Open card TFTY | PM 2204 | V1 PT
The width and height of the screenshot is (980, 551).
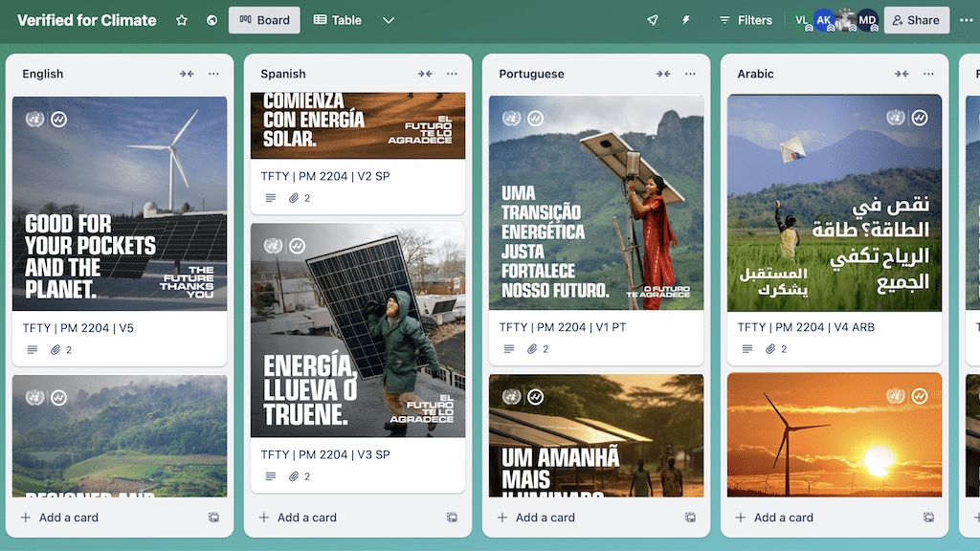563,327
